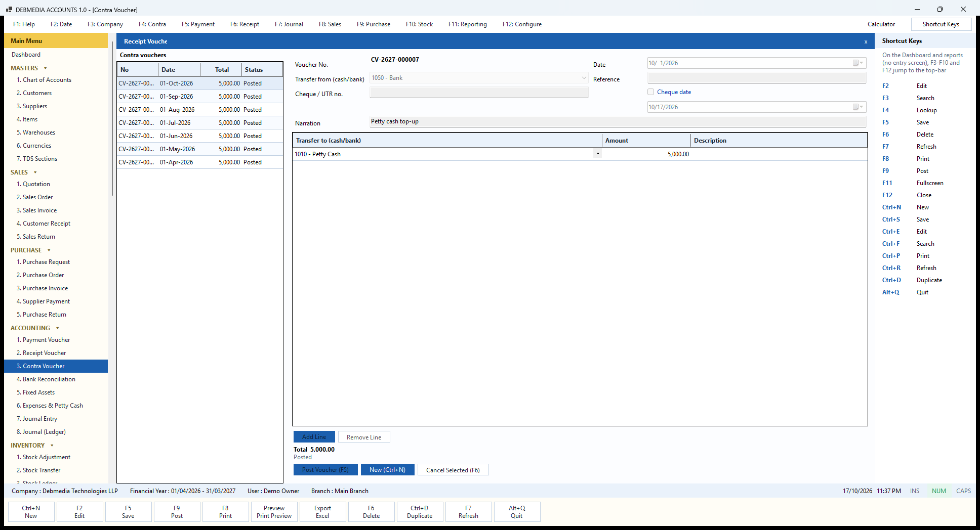Click the Alt+Q Quit toolbar button

517,512
